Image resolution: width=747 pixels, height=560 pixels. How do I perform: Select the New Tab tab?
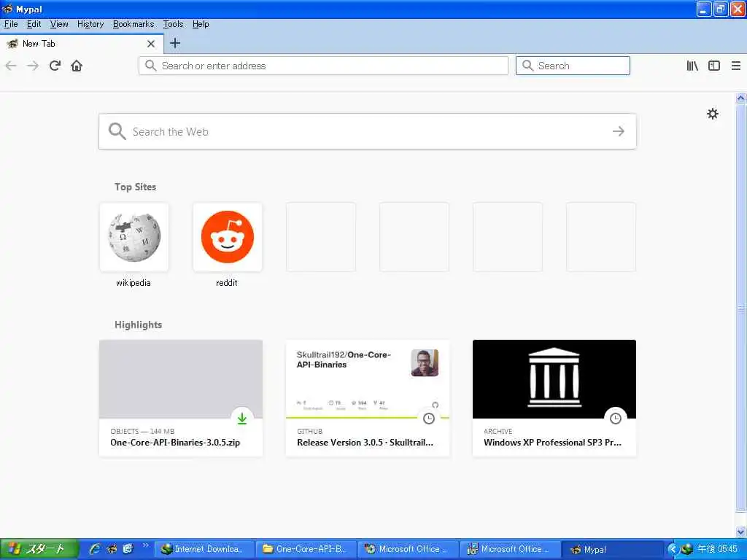click(x=82, y=44)
